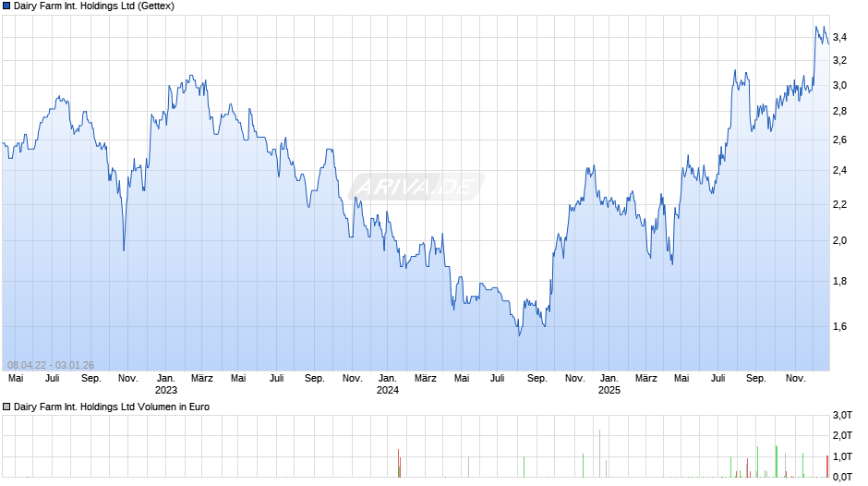868x486 pixels.
Task: Click the 2,0T volume axis label
Action: coord(842,435)
